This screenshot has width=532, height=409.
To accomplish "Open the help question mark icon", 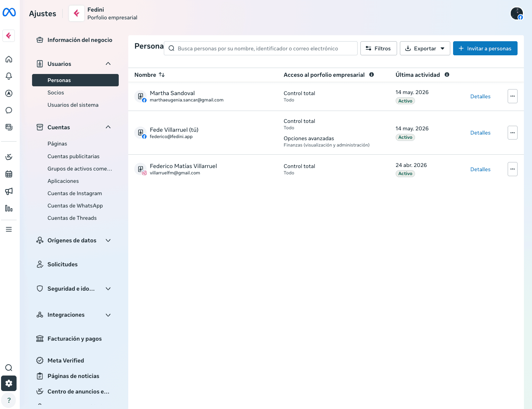I will click(9, 400).
